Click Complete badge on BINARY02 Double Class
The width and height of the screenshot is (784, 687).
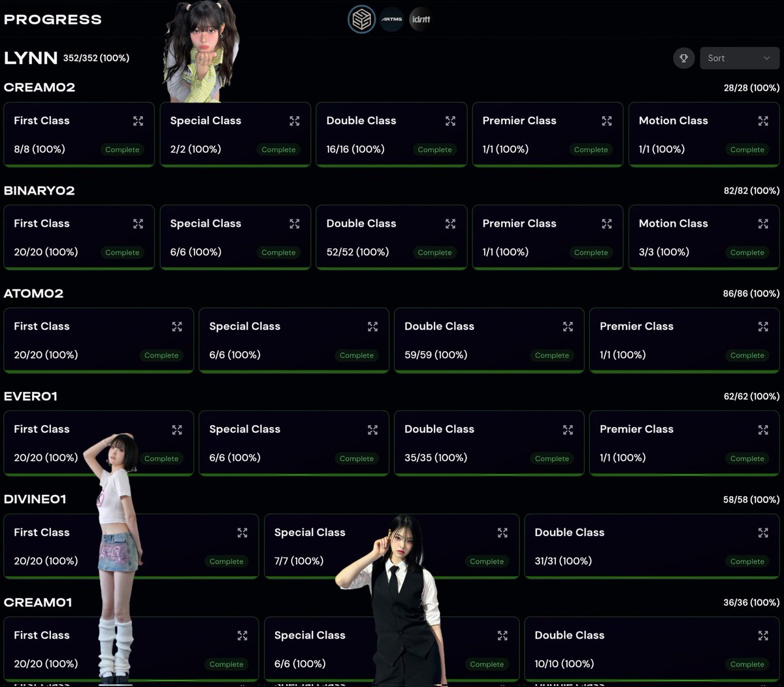click(x=434, y=253)
